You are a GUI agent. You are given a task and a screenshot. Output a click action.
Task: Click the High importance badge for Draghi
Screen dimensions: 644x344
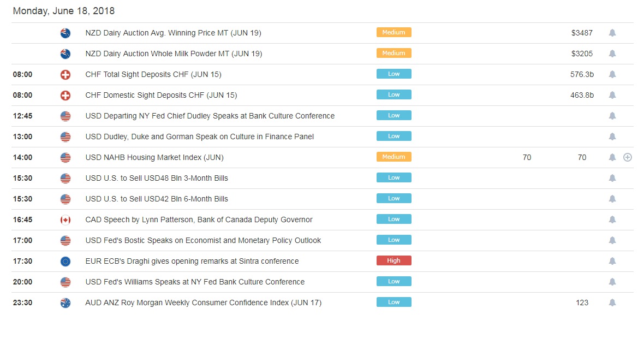(x=393, y=261)
